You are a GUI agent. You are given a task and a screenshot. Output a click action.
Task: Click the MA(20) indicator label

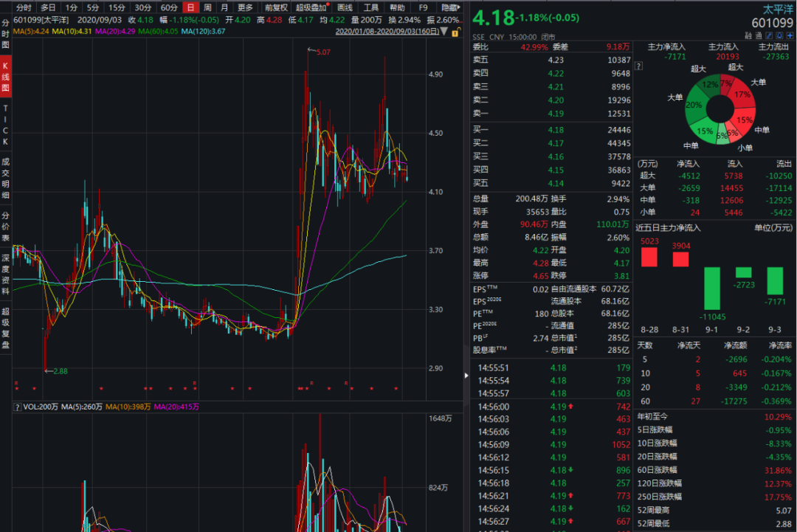(115, 32)
